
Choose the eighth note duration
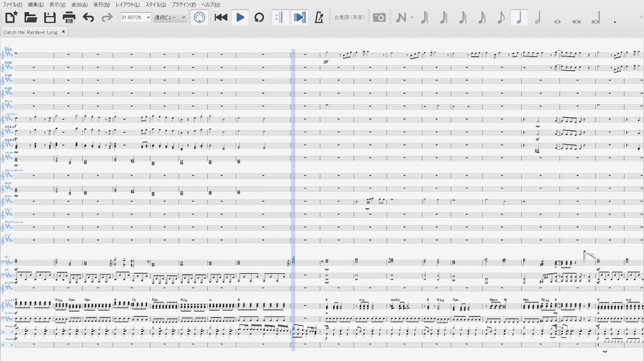point(500,18)
